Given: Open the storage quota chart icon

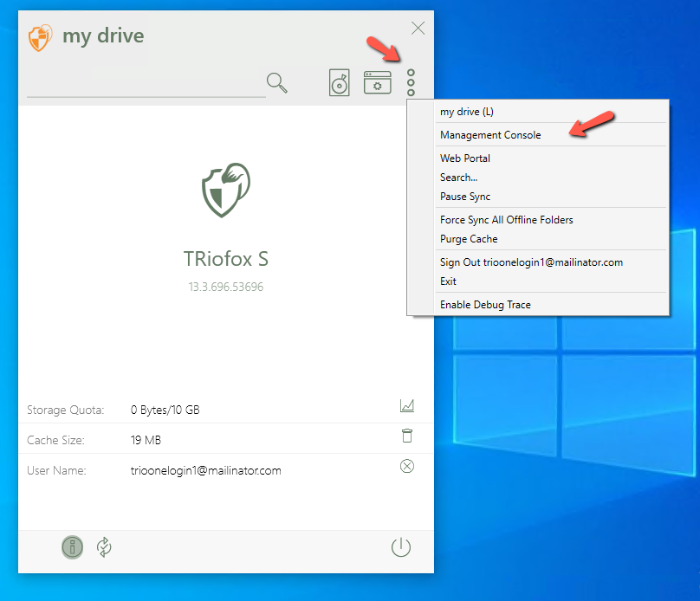Looking at the screenshot, I should [x=407, y=405].
